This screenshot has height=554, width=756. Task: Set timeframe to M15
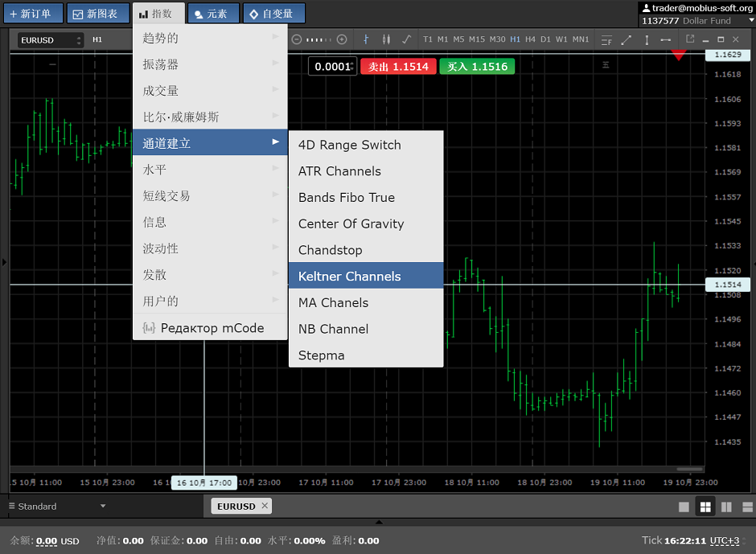[477, 39]
